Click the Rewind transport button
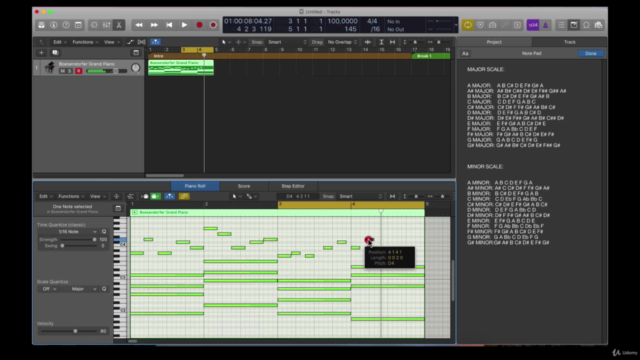Screen dimensions: 640x360 (139, 25)
